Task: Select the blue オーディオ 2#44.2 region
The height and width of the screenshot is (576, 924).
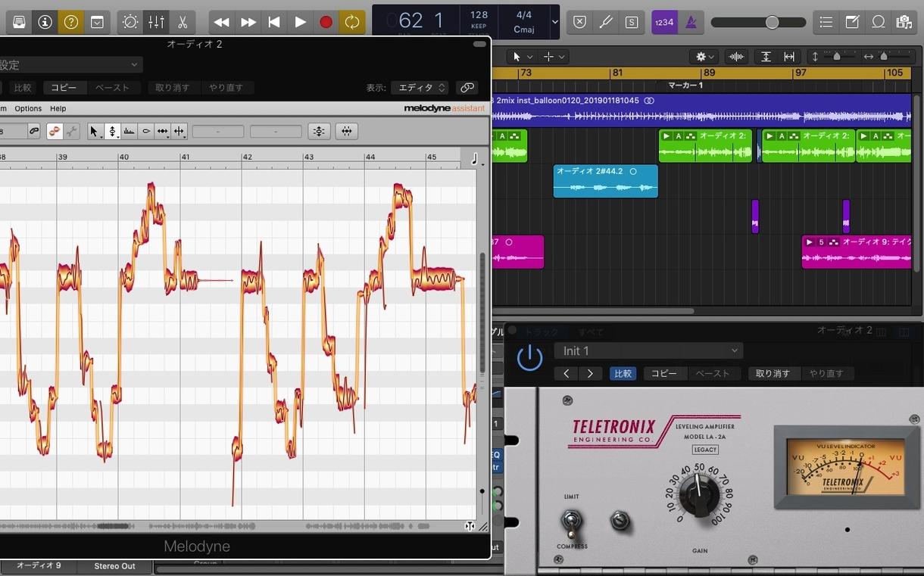Action: tap(605, 181)
